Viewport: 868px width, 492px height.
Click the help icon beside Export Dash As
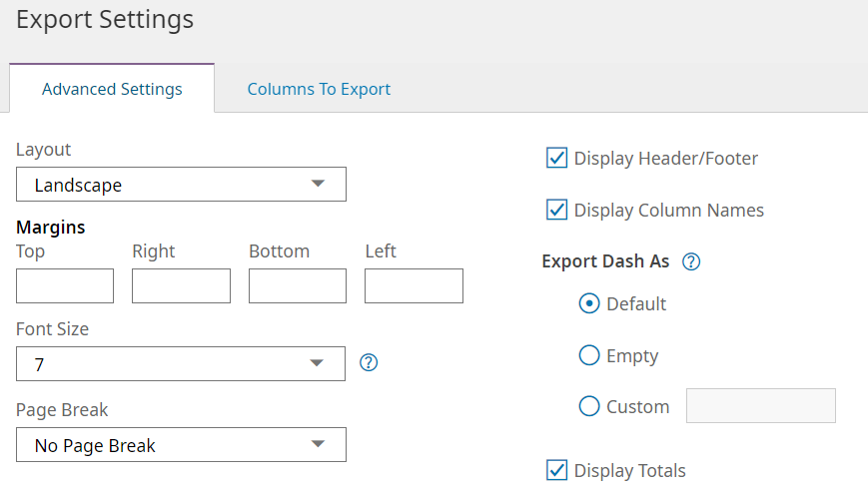pyautogui.click(x=690, y=261)
